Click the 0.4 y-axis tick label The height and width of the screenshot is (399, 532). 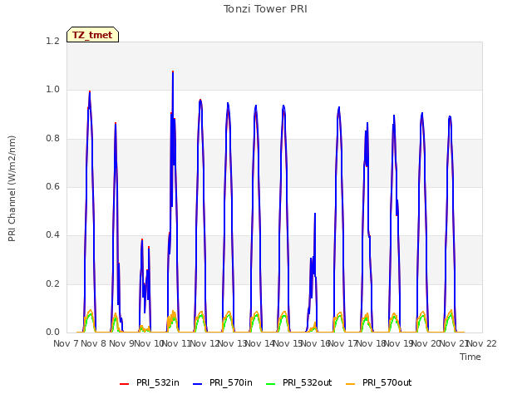pos(52,234)
